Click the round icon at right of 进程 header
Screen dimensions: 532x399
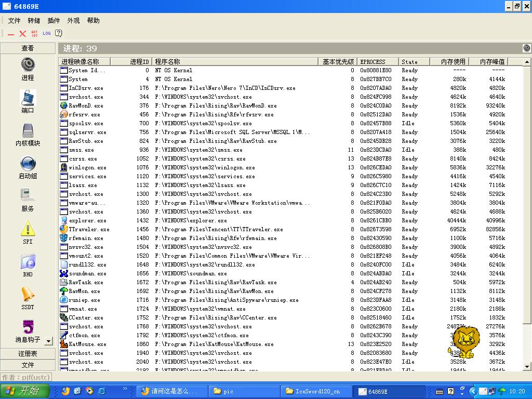point(527,48)
